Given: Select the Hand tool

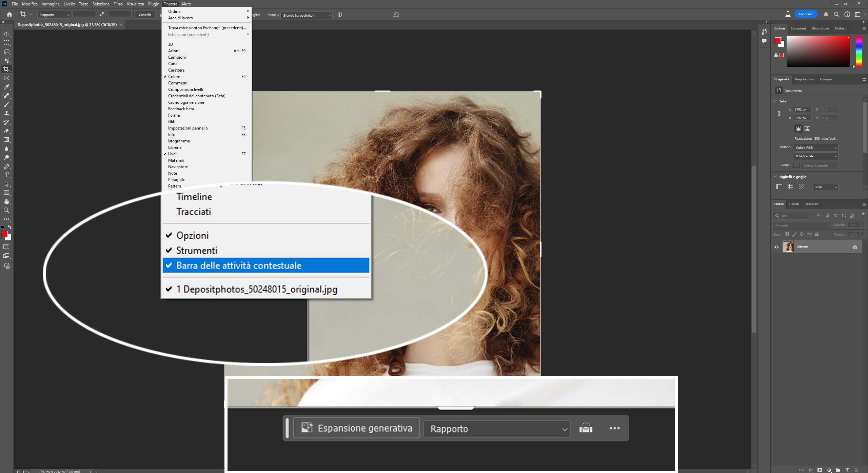Looking at the screenshot, I should coord(6,201).
